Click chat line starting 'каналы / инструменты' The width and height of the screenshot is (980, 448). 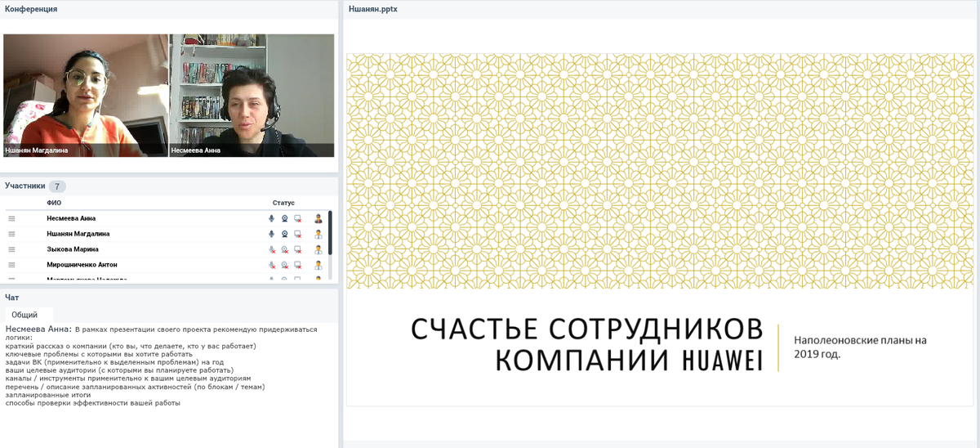tap(127, 379)
